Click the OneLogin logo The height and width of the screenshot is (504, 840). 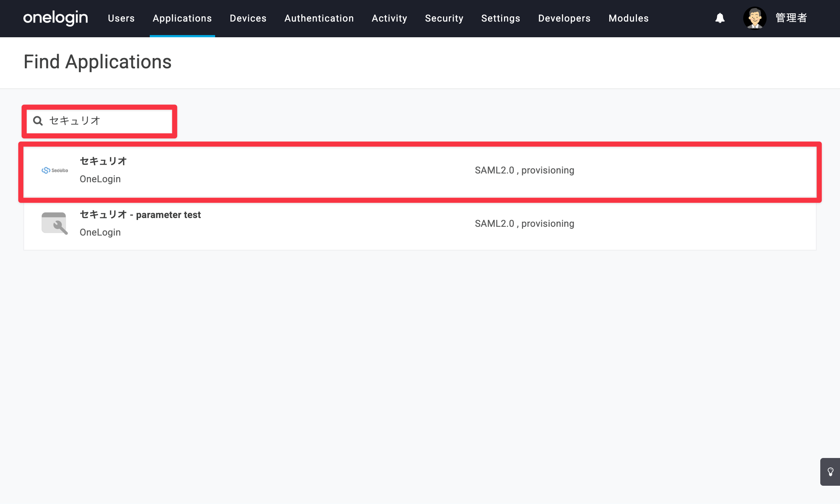tap(56, 18)
